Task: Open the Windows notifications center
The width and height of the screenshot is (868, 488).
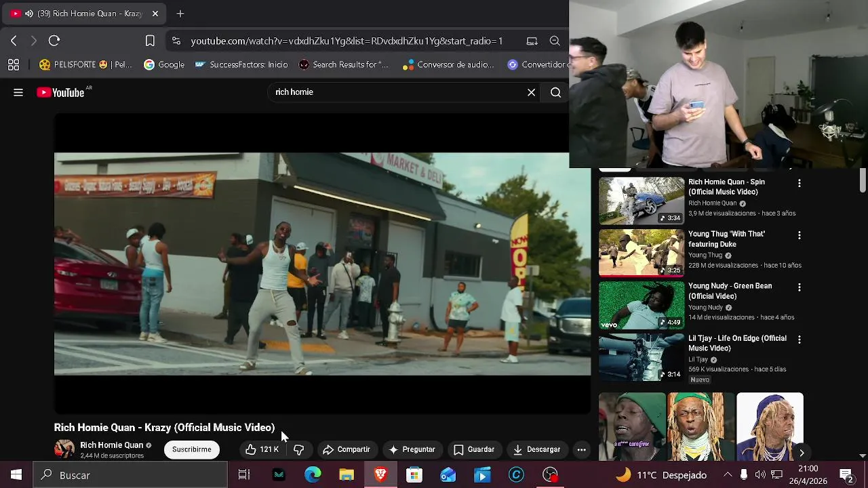Action: click(846, 475)
